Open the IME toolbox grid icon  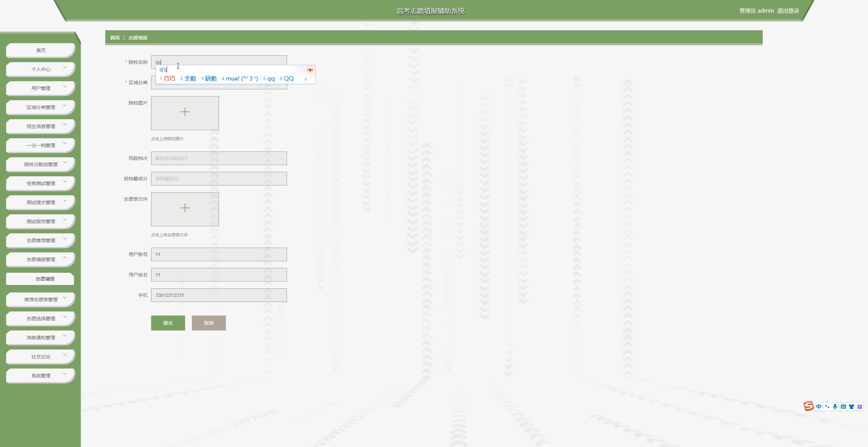pos(860,407)
